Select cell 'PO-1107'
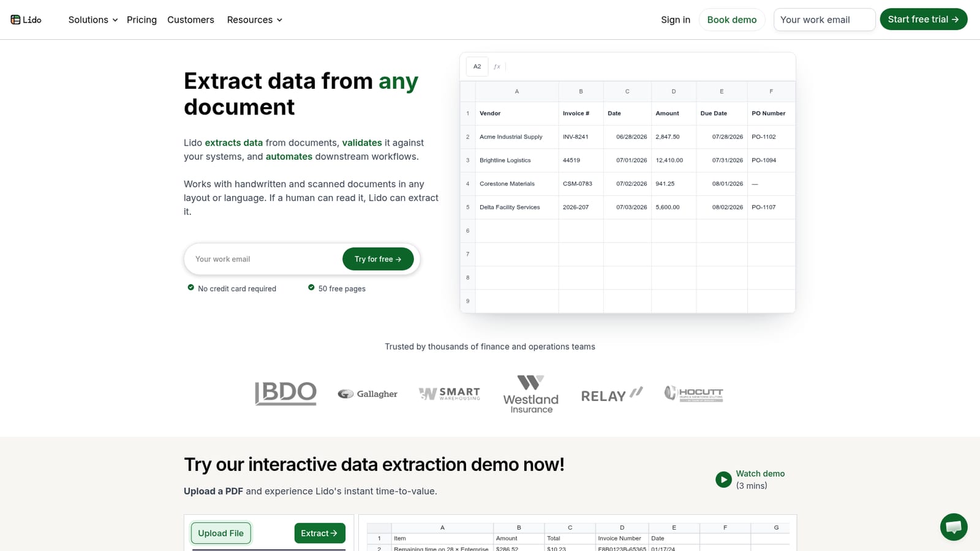The height and width of the screenshot is (551, 980). point(771,207)
